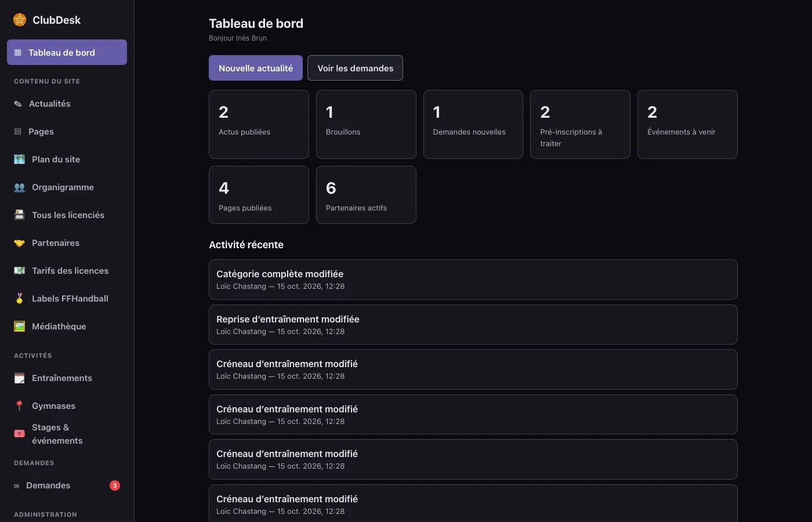
Task: Click the ACTIVITÉS section label
Action: point(33,356)
